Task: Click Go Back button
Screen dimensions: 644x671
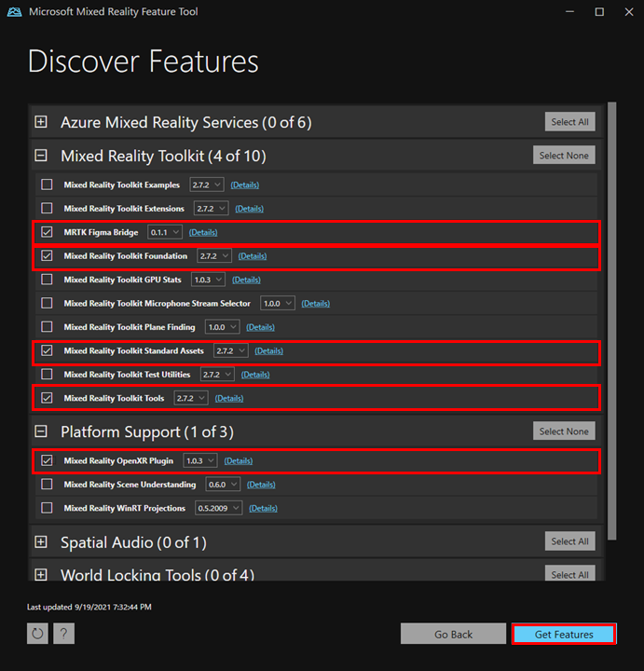Action: [x=453, y=635]
